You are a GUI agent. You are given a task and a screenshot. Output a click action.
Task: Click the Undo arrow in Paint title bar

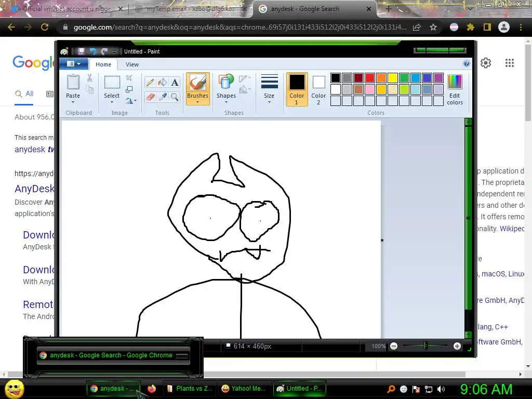(92, 51)
